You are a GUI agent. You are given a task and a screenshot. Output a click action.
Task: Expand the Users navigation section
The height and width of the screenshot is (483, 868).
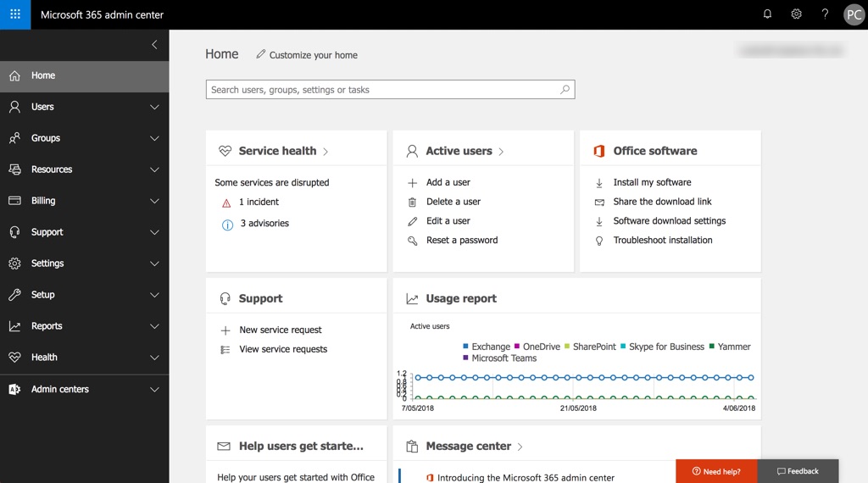click(x=154, y=107)
